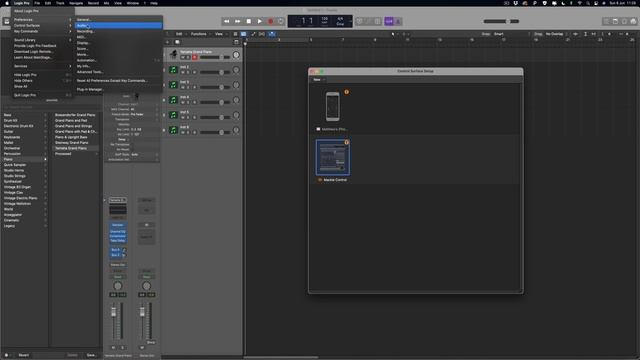Click the green instrument icon on Inst 5
Image resolution: width=640 pixels, height=360 pixels.
click(x=173, y=115)
